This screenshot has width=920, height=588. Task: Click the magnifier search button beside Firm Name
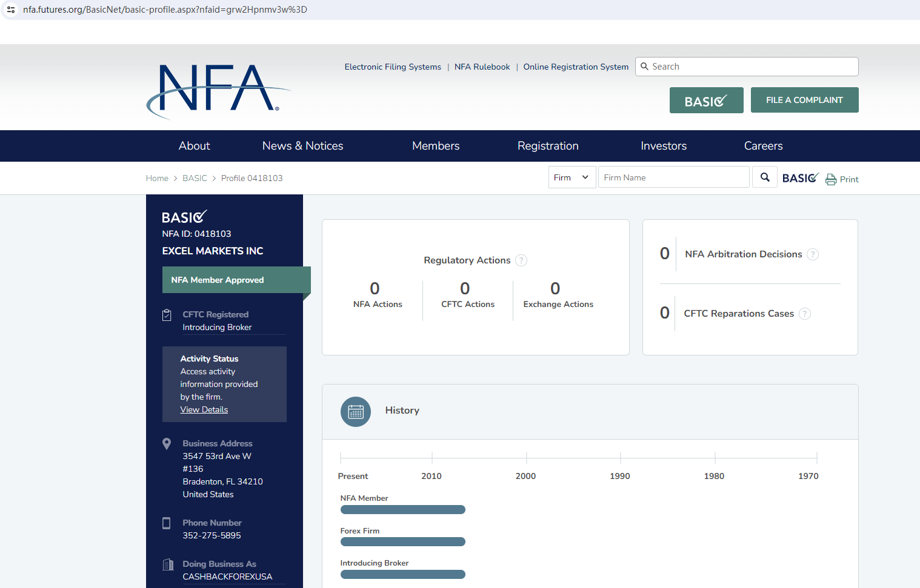tap(765, 177)
